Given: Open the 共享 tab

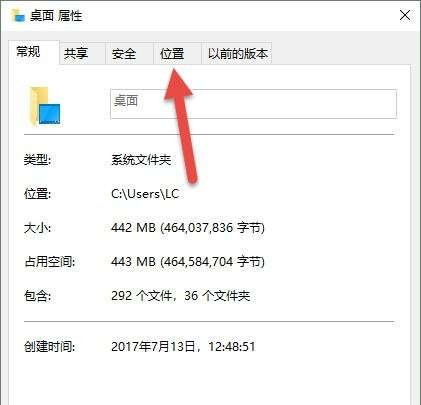Looking at the screenshot, I should coord(82,53).
